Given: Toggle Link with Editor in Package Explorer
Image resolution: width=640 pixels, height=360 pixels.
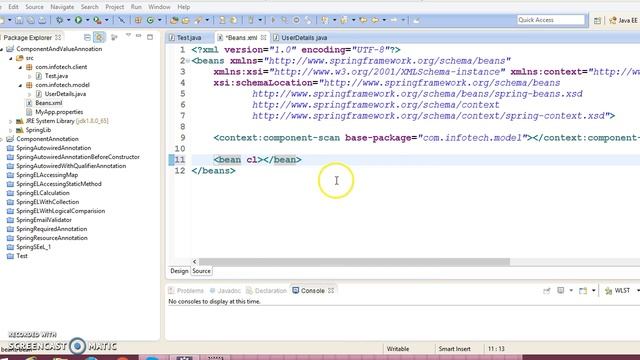Looking at the screenshot, I should [99, 38].
